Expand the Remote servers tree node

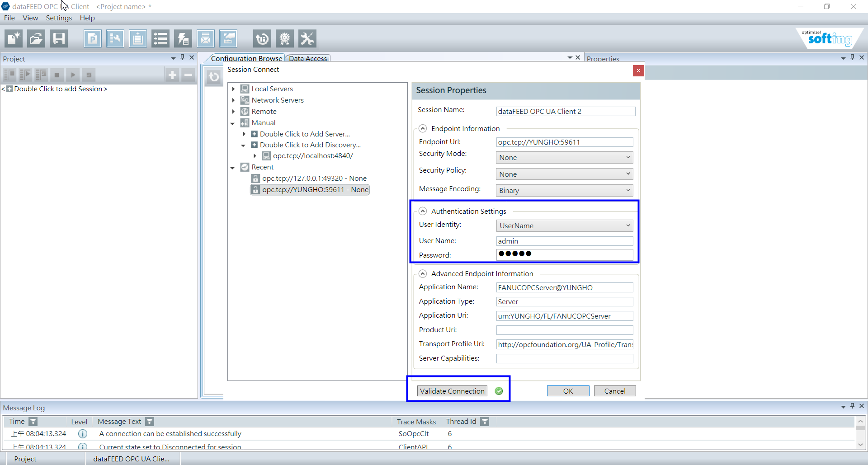(234, 111)
